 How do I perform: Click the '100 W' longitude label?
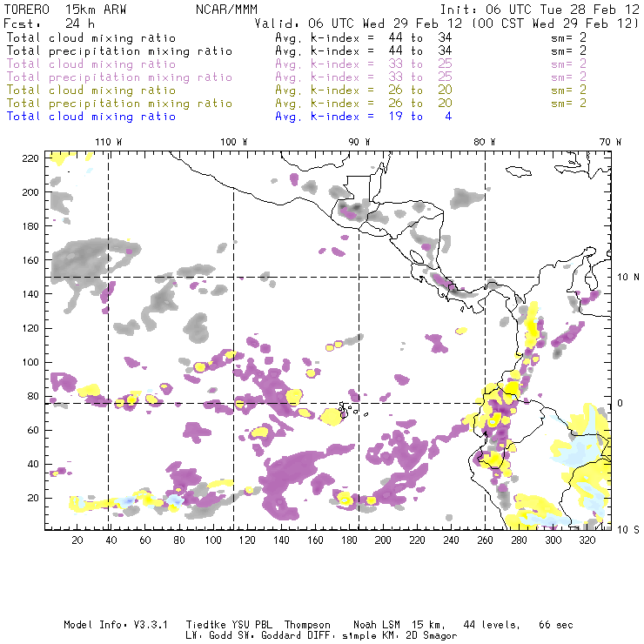coord(234,142)
